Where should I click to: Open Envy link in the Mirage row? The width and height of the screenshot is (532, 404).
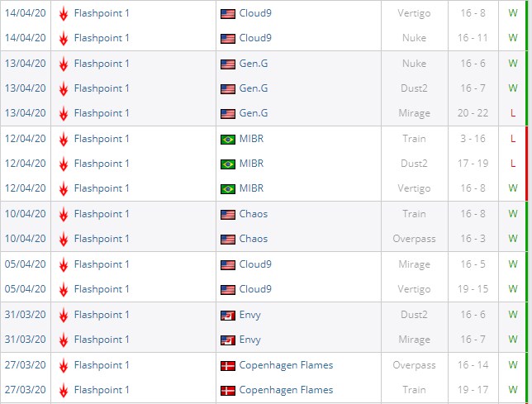(249, 340)
